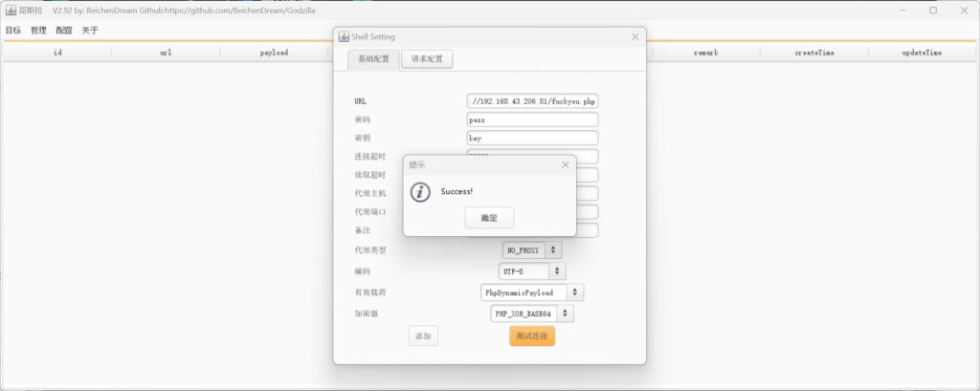Viewport: 980px width, 391px height.
Task: Switch to the 请求配置 tab
Action: (426, 59)
